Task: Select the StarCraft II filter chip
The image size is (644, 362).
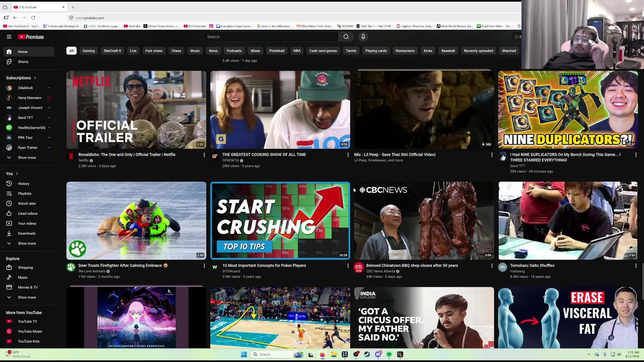Action: tap(112, 51)
